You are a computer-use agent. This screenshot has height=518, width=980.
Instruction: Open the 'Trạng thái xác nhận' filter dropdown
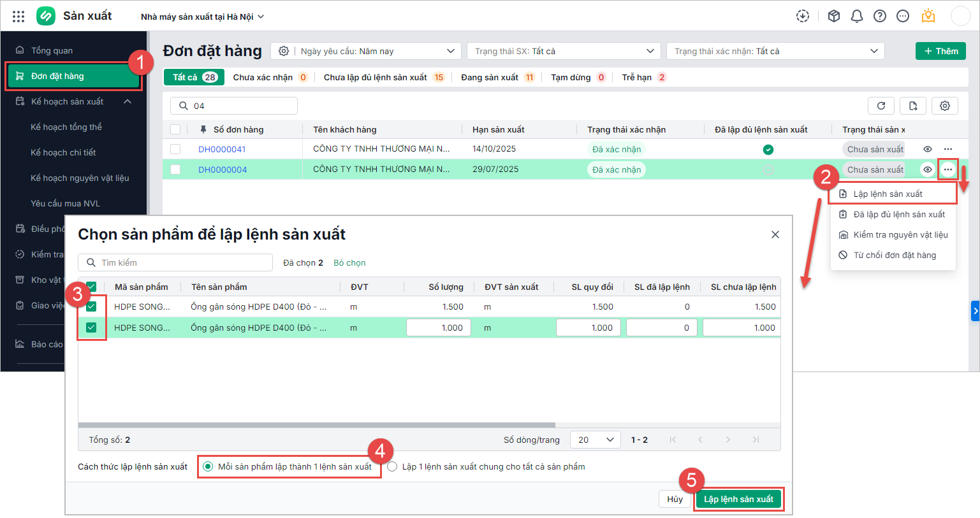coord(775,51)
